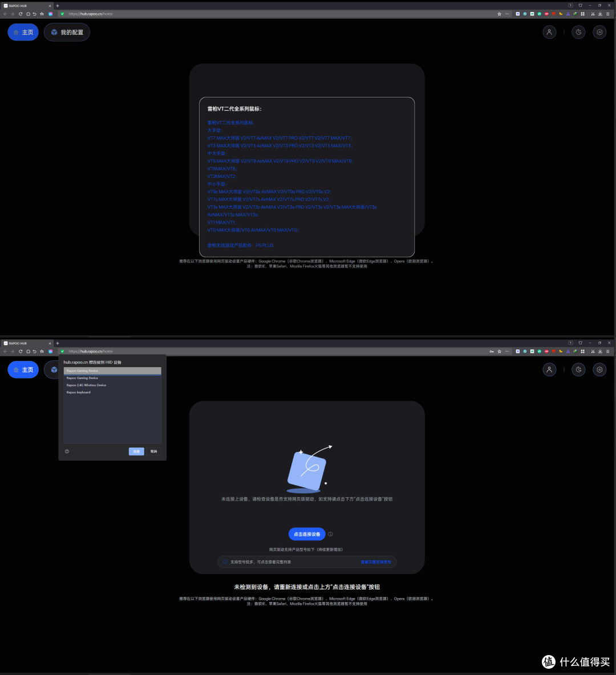Toggle dark mode moon icon in top screenshot
The image size is (616, 675).
[578, 32]
